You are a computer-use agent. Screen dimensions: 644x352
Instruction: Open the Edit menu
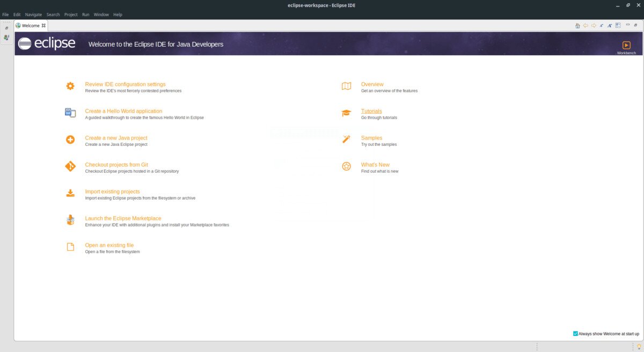pos(17,14)
